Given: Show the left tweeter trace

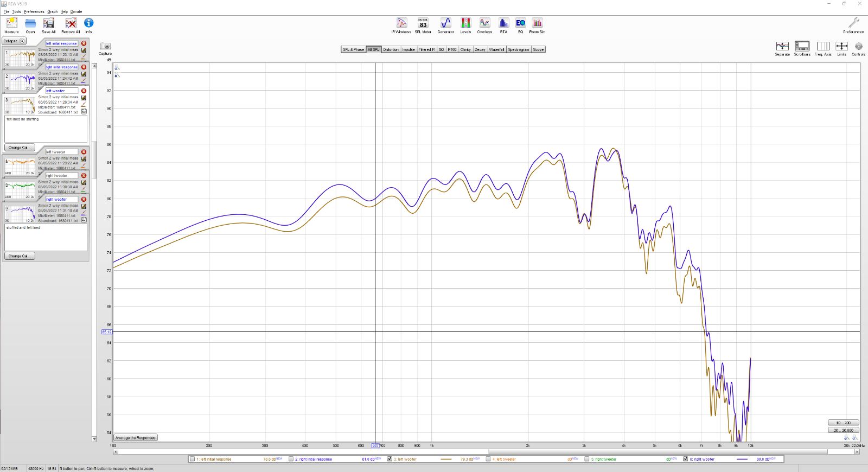Looking at the screenshot, I should point(488,459).
